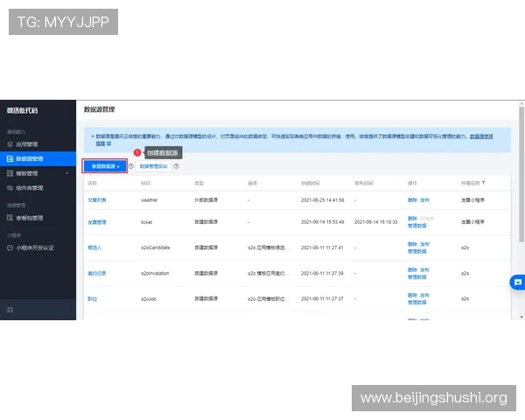Open the 候选人 data source link
The height and width of the screenshot is (420, 525).
(94, 248)
